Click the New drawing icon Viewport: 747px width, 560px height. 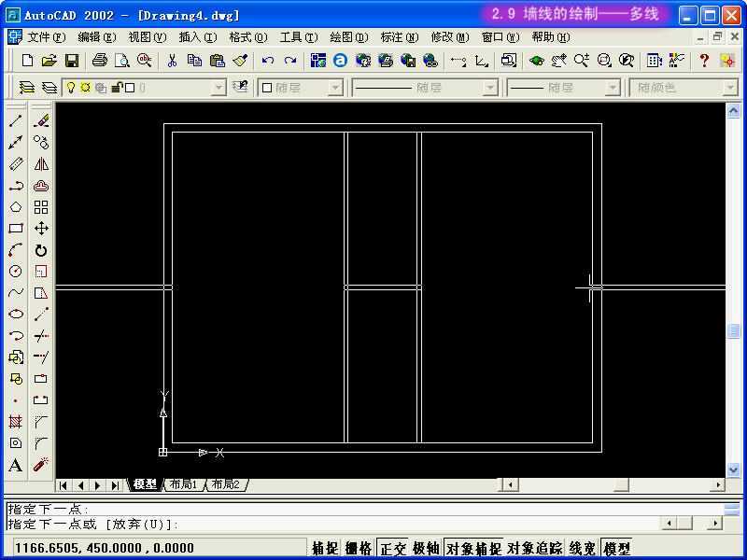click(x=28, y=61)
